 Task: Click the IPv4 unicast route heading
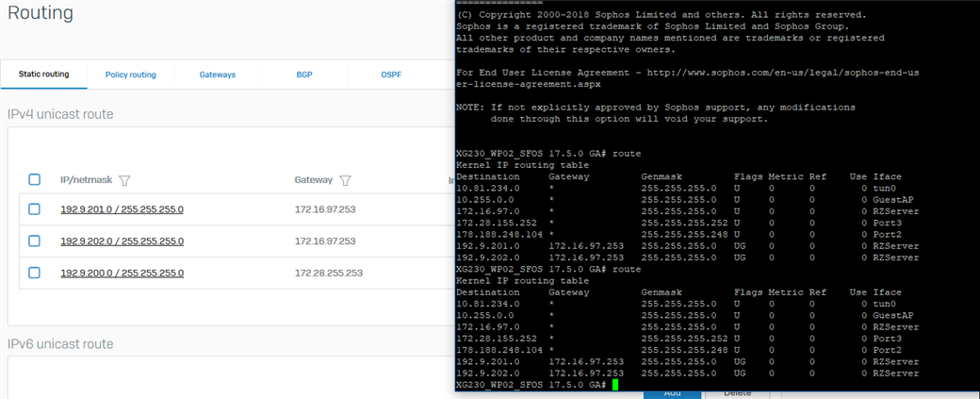[60, 114]
